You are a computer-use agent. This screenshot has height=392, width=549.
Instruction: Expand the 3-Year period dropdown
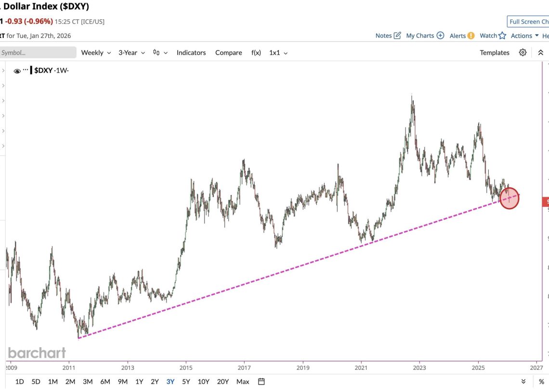132,52
